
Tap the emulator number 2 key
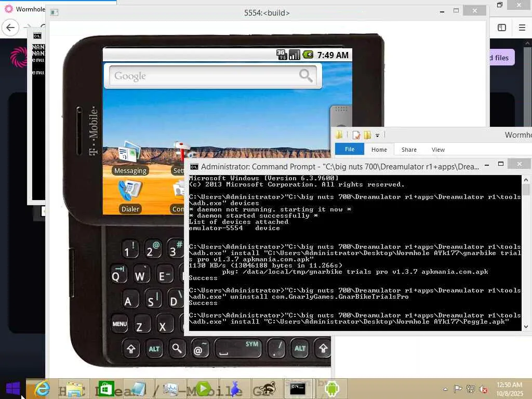click(x=152, y=249)
